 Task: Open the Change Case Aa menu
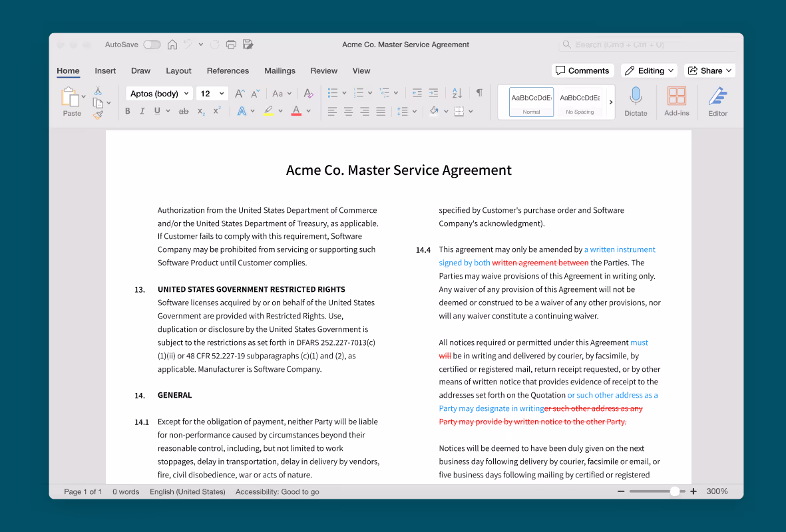(x=282, y=94)
